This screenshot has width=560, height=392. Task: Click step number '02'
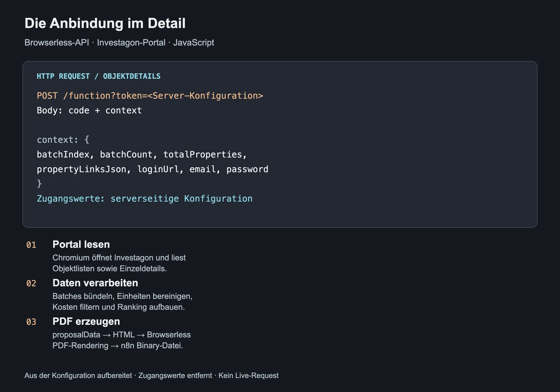click(31, 283)
